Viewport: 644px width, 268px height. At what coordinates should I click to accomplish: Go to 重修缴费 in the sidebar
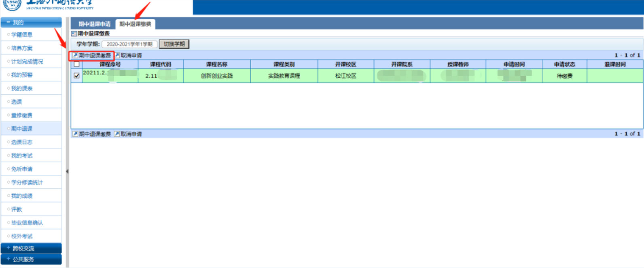point(22,115)
